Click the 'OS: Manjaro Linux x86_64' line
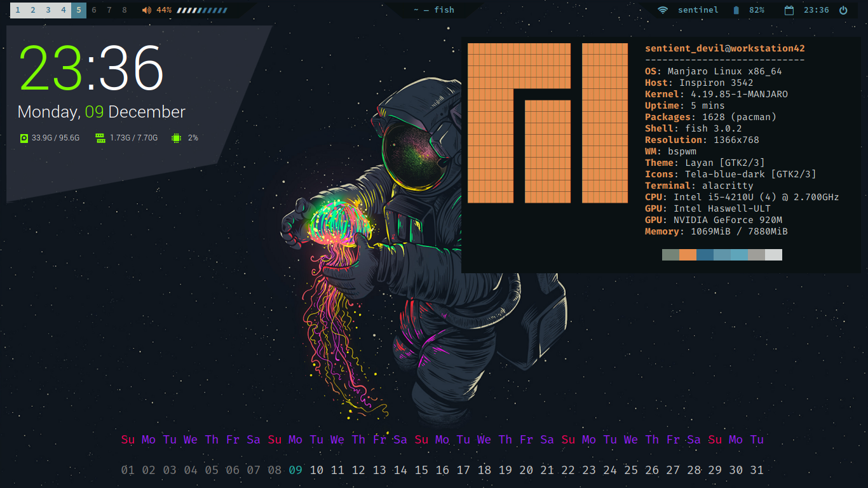868x488 pixels. pyautogui.click(x=714, y=71)
